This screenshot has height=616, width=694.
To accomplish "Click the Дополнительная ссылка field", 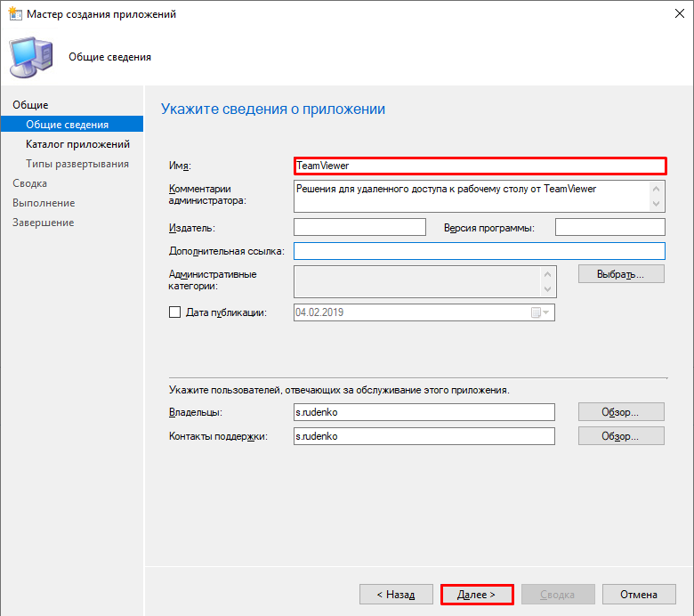I will coord(480,251).
